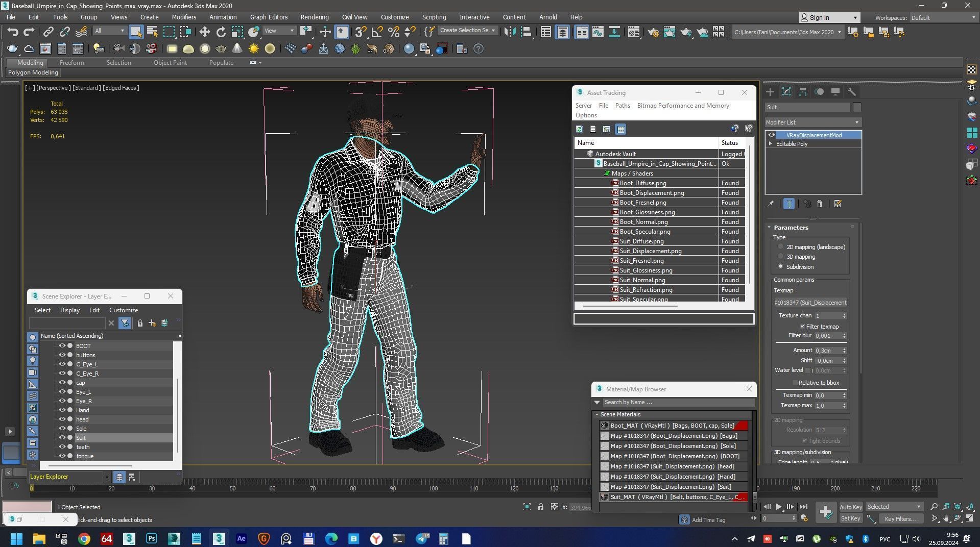980x547 pixels.
Task: Toggle Filter texmap checkbox
Action: click(803, 327)
